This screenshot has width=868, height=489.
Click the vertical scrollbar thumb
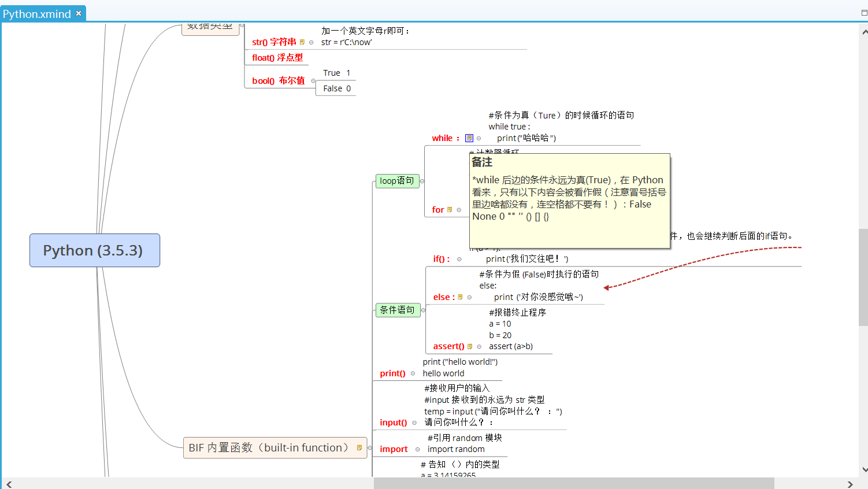[x=863, y=277]
